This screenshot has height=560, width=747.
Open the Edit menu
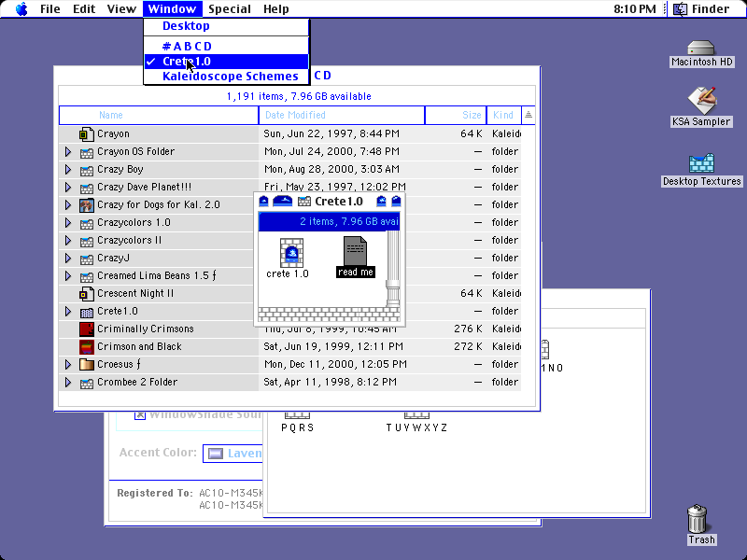pos(84,8)
